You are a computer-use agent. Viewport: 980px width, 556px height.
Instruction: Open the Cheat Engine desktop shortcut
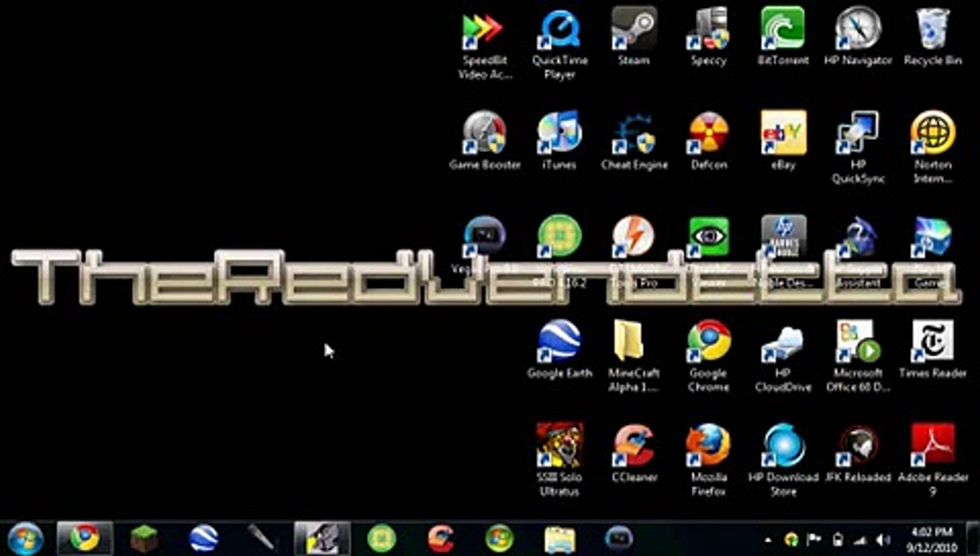pyautogui.click(x=634, y=141)
